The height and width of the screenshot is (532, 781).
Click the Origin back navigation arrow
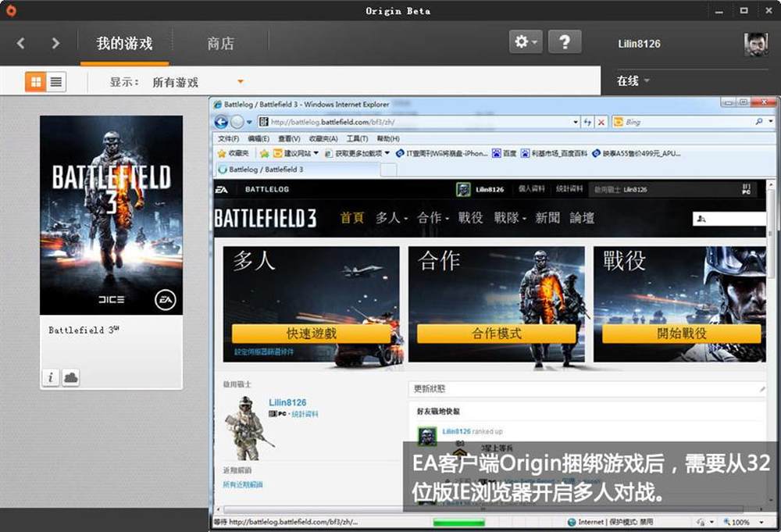coord(21,43)
